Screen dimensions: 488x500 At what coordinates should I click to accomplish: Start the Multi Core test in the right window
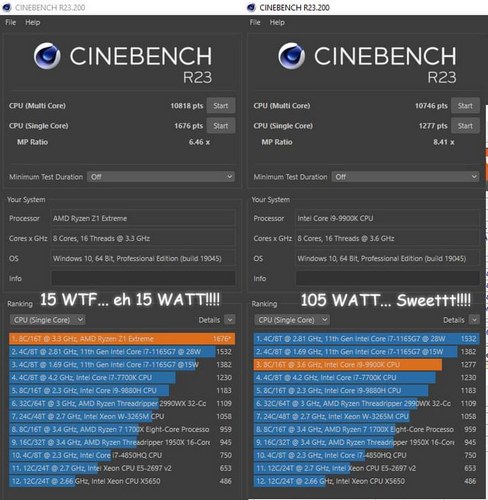[x=465, y=106]
